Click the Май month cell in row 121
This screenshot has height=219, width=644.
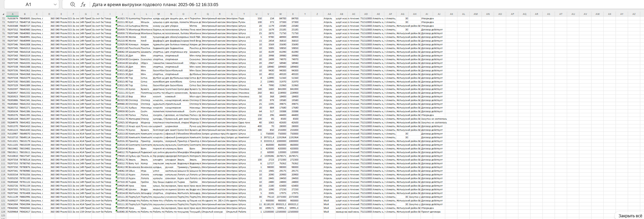click(x=326, y=201)
